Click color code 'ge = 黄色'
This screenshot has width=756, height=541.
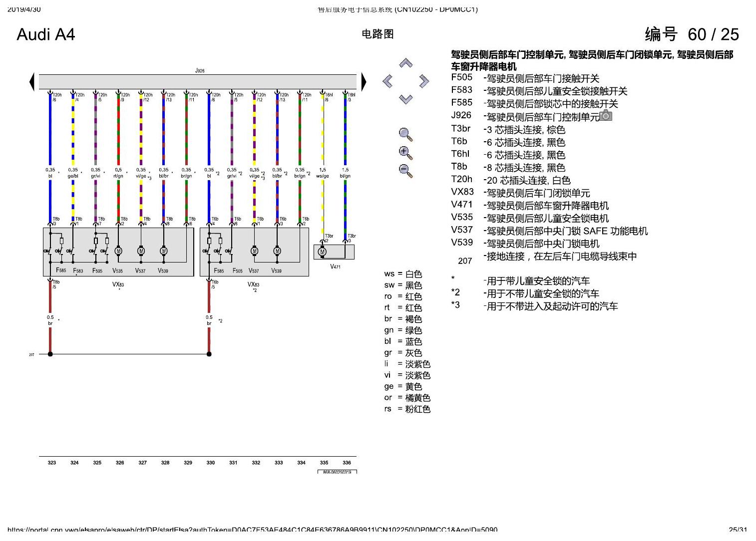pos(403,386)
